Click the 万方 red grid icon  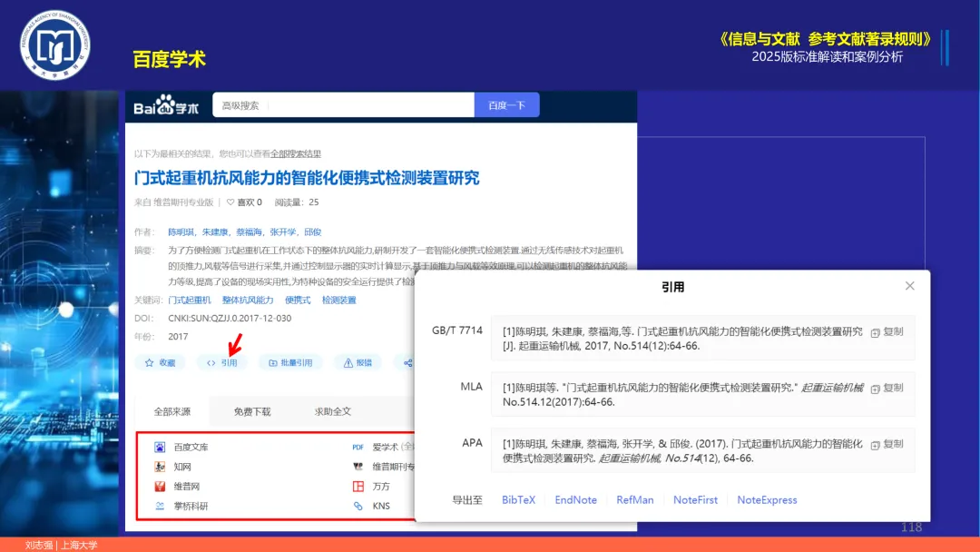(x=358, y=487)
